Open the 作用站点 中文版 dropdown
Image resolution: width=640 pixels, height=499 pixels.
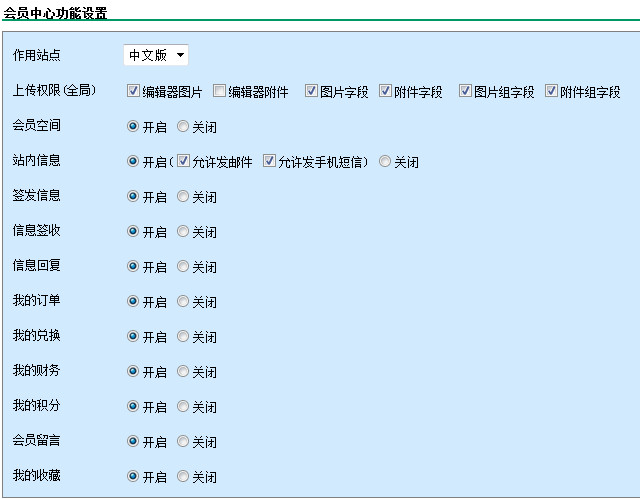[x=156, y=55]
